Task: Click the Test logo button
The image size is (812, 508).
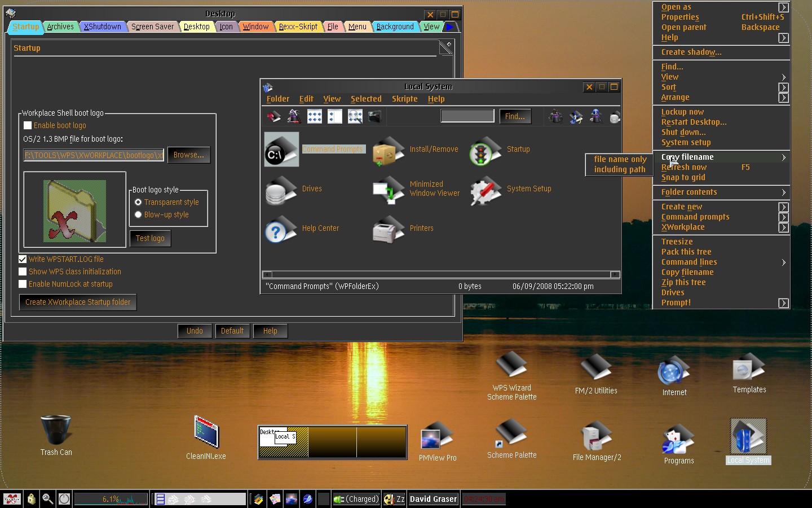Action: coord(150,238)
